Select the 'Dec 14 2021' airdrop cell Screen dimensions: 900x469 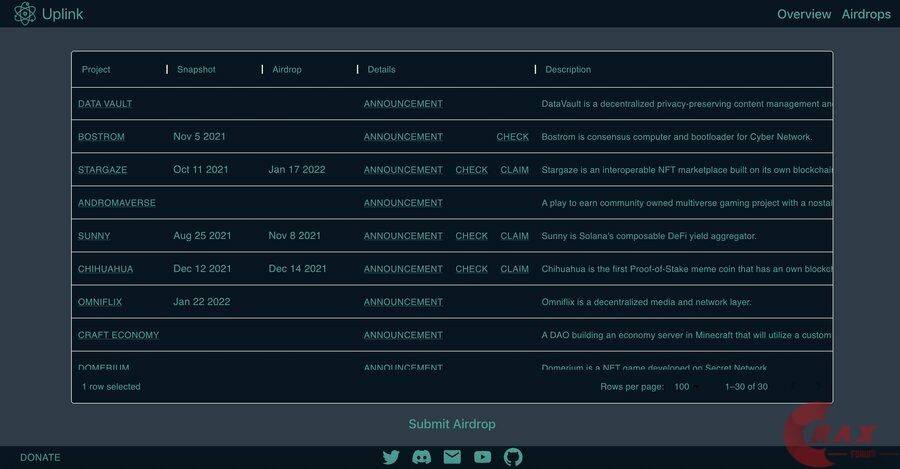(x=297, y=269)
